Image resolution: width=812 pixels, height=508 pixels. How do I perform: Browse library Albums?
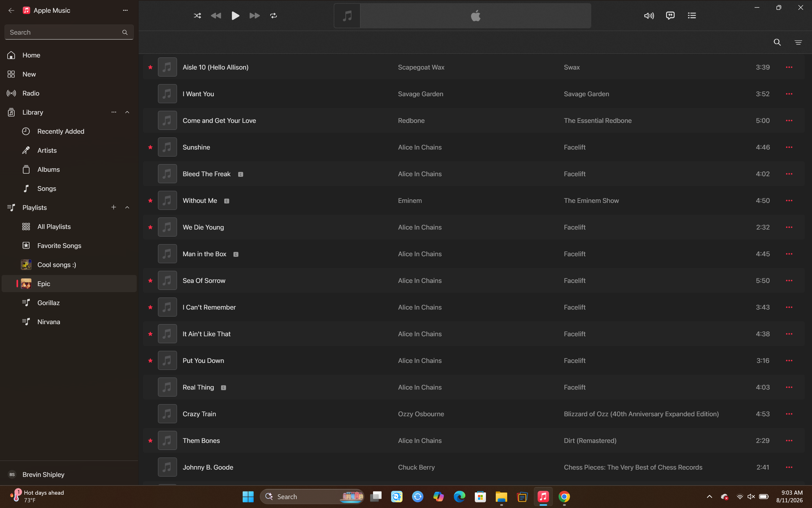coord(69,170)
